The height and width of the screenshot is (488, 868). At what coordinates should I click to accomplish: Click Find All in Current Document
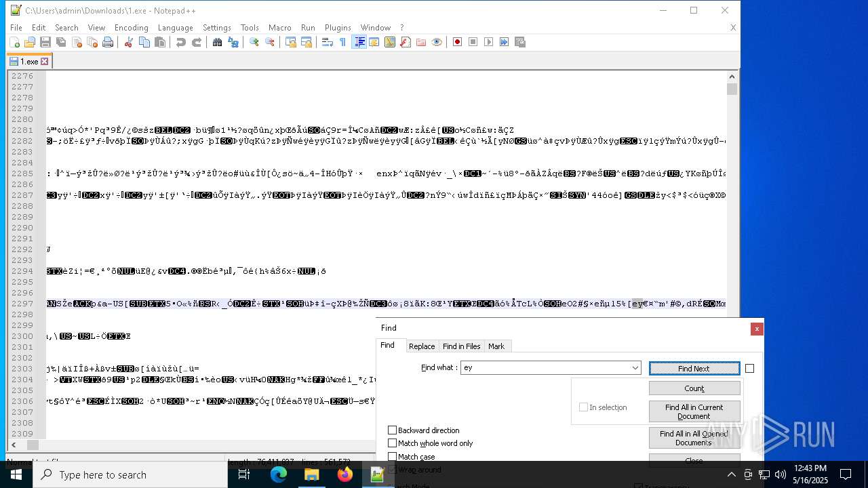[x=694, y=411]
